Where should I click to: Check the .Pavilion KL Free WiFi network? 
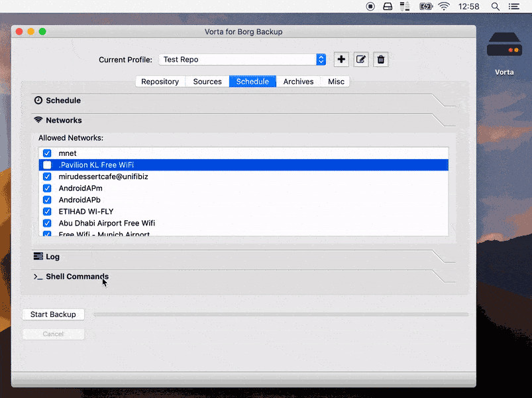pyautogui.click(x=47, y=165)
